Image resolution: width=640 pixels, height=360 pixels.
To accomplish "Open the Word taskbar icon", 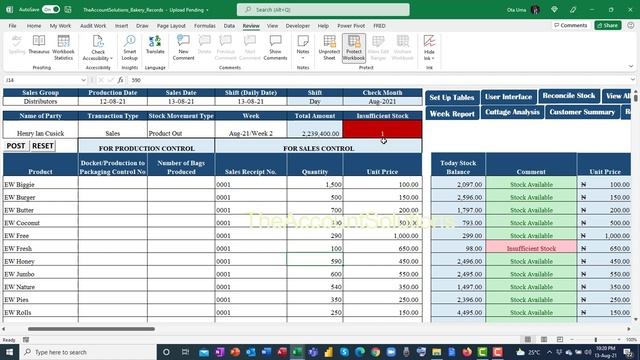I will [267, 352].
